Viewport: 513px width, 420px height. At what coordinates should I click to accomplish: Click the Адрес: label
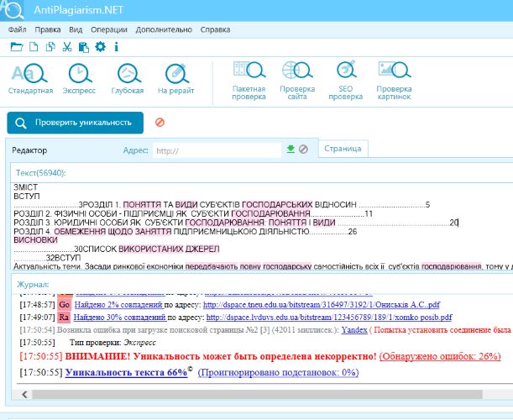[x=135, y=150]
